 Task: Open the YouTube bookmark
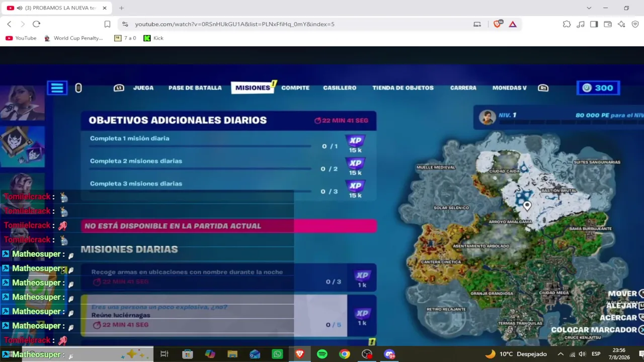[x=21, y=38]
